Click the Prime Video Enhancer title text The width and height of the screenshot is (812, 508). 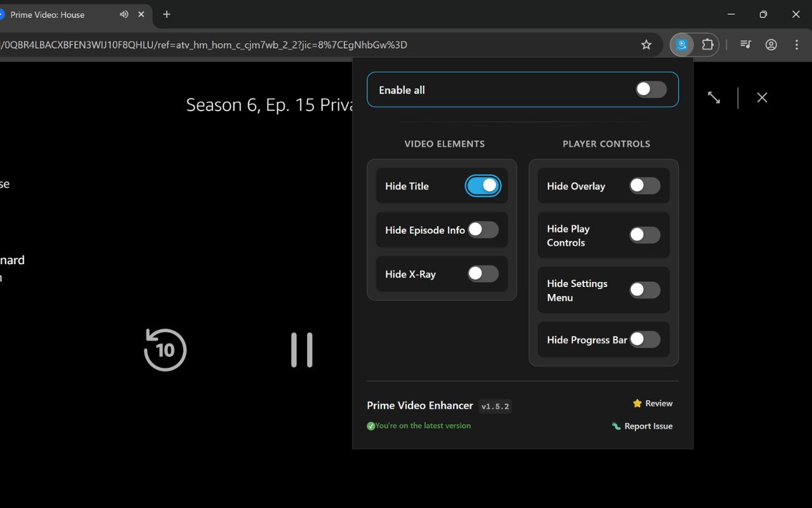(420, 405)
